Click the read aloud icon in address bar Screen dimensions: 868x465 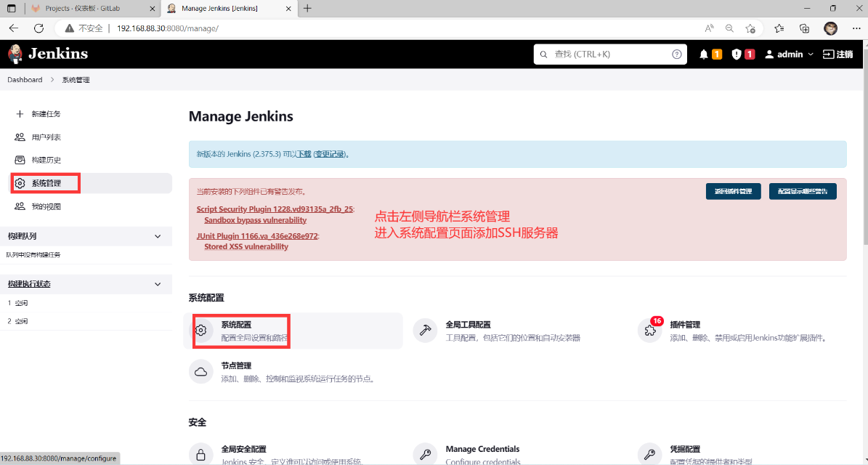[x=709, y=28]
